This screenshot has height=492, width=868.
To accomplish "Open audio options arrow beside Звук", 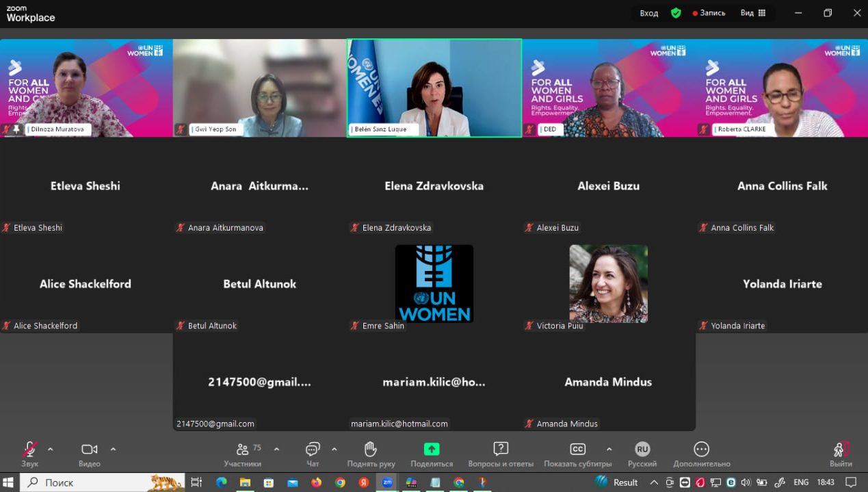I will tap(50, 449).
